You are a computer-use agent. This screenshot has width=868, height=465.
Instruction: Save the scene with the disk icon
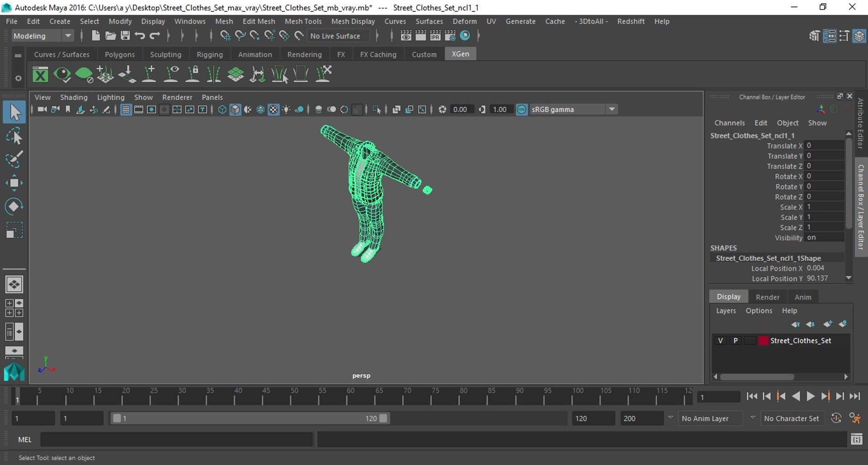pyautogui.click(x=125, y=36)
